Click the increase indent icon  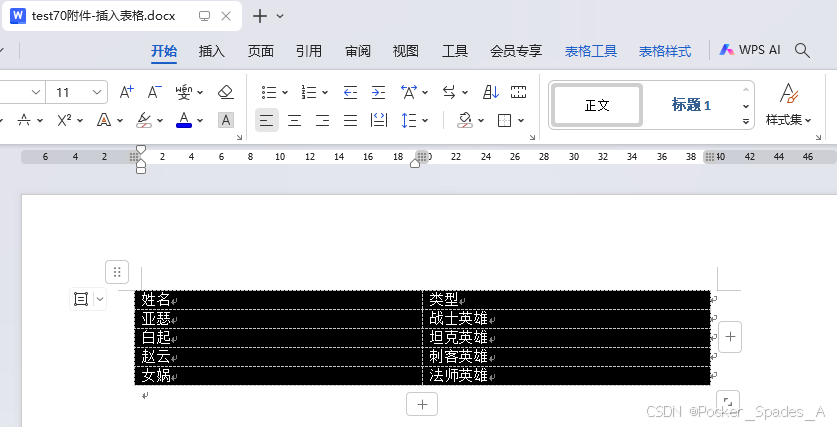click(378, 92)
